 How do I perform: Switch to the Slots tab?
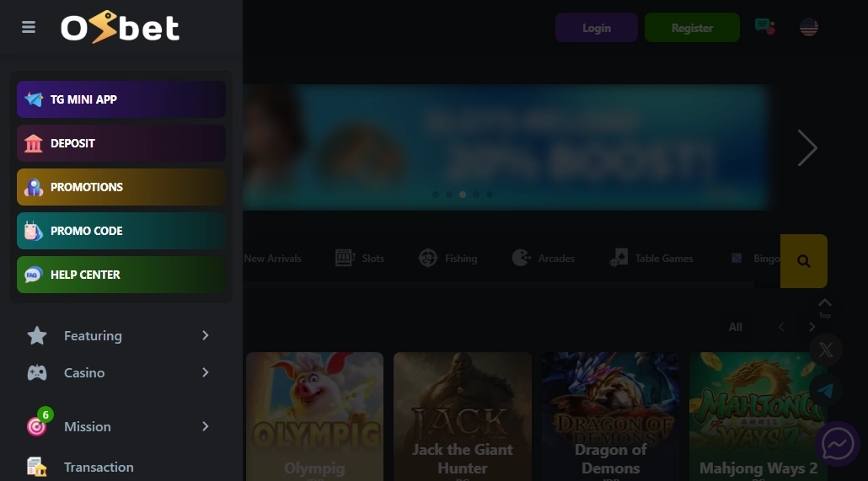click(360, 258)
